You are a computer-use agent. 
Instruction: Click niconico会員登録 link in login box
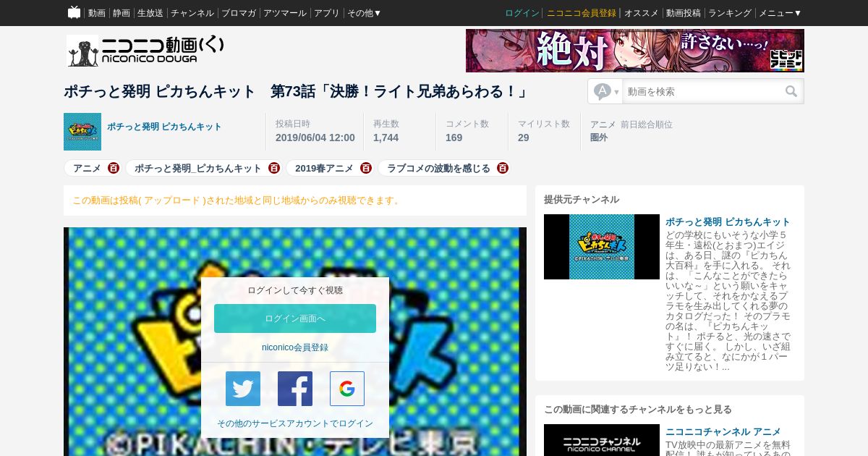tap(295, 347)
